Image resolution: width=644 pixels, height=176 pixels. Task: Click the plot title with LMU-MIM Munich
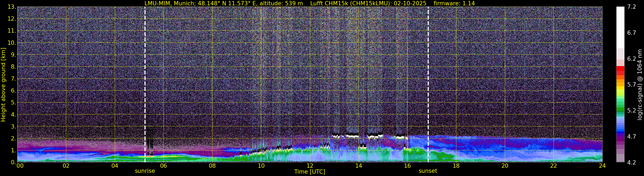pos(309,3)
